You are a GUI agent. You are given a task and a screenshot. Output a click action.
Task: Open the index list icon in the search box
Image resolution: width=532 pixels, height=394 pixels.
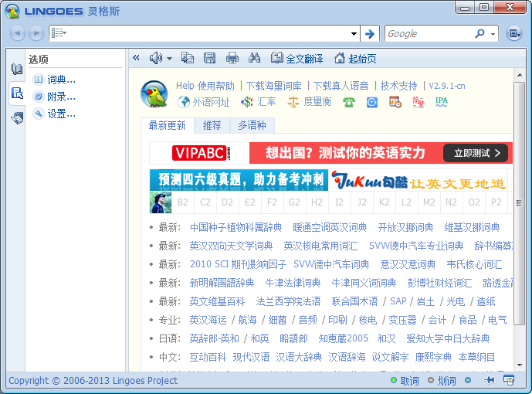(x=59, y=33)
